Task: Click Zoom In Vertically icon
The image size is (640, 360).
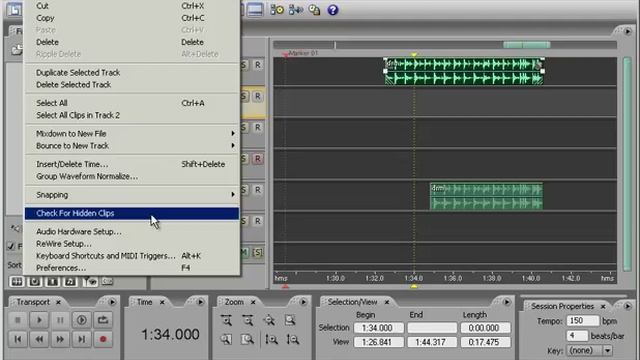Action: click(x=271, y=339)
